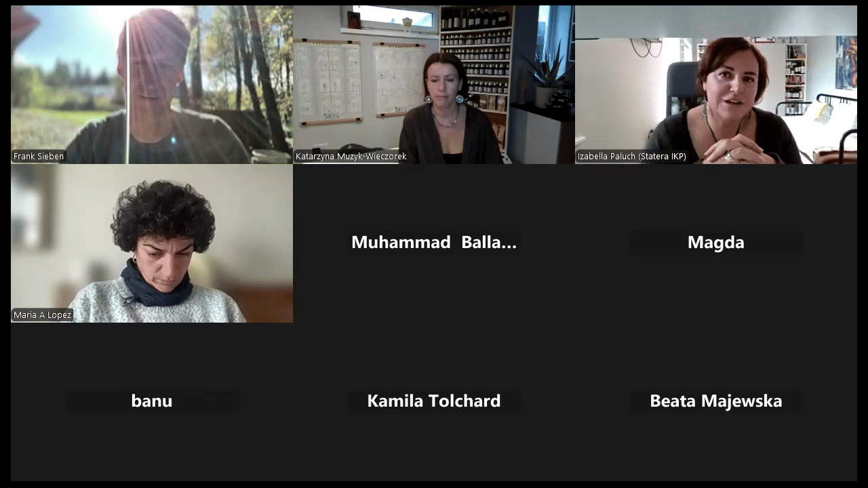
Task: Click the banu participant tile
Action: [x=152, y=402]
